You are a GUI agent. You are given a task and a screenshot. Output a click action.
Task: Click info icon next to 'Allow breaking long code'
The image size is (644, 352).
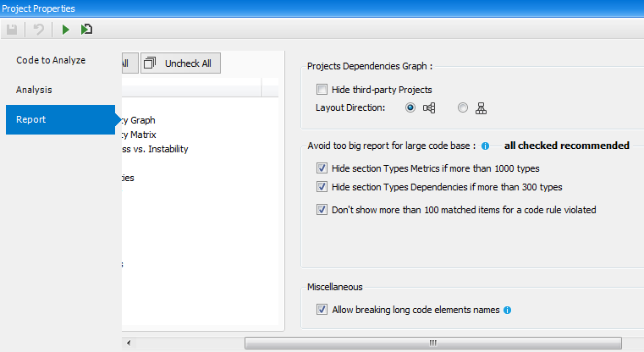[x=508, y=311]
